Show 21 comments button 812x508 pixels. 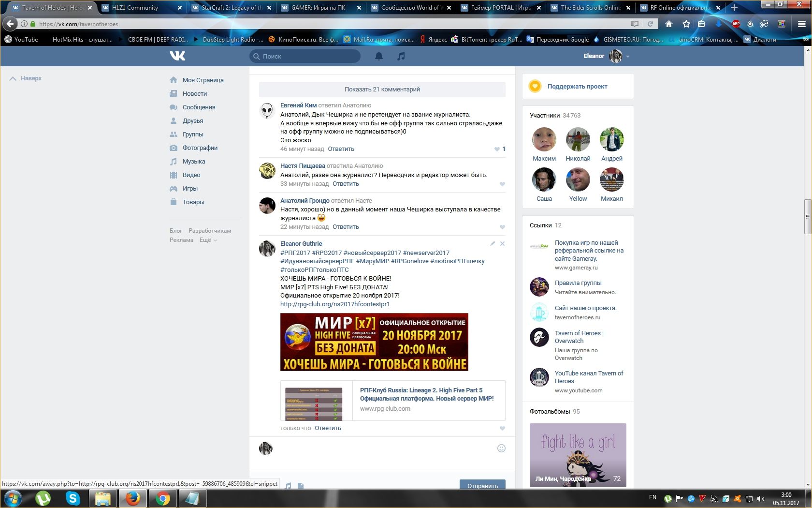pyautogui.click(x=382, y=90)
